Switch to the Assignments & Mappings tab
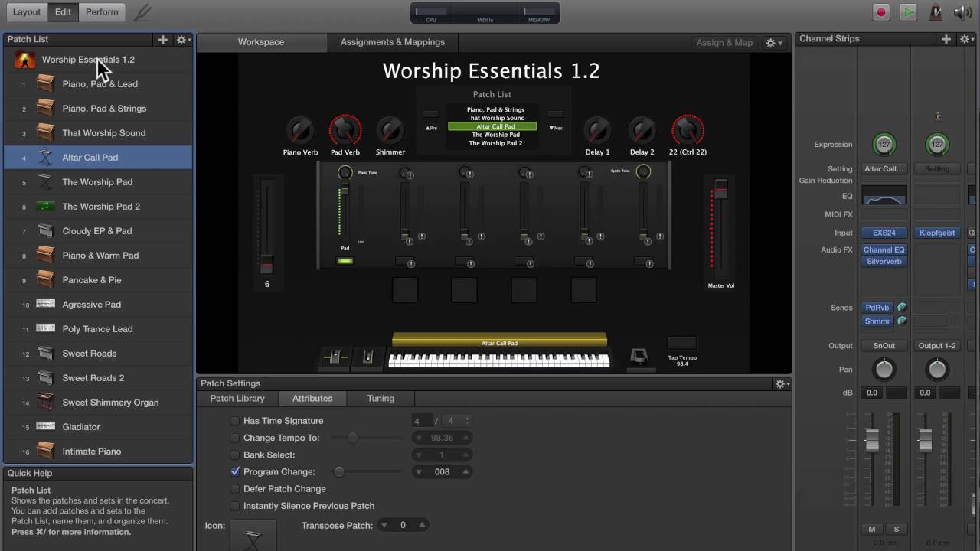This screenshot has height=551, width=980. [393, 42]
